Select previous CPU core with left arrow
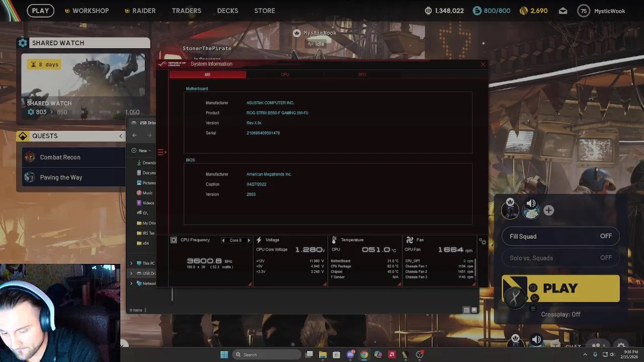Viewport: 644px width, 362px height. click(x=223, y=240)
